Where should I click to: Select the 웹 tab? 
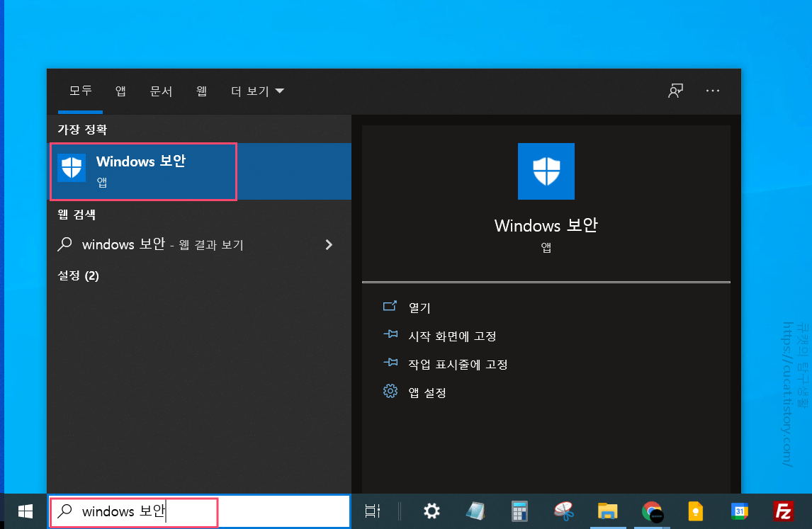pos(201,91)
